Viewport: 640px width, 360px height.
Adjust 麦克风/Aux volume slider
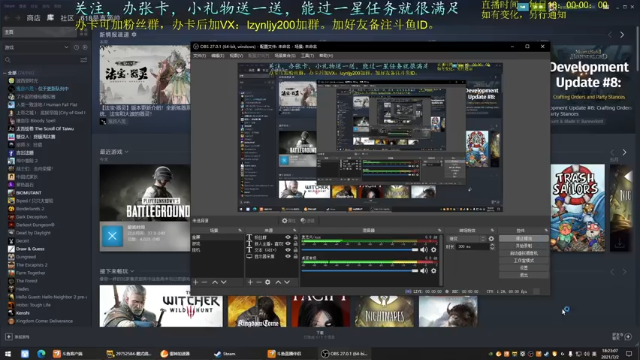point(360,250)
